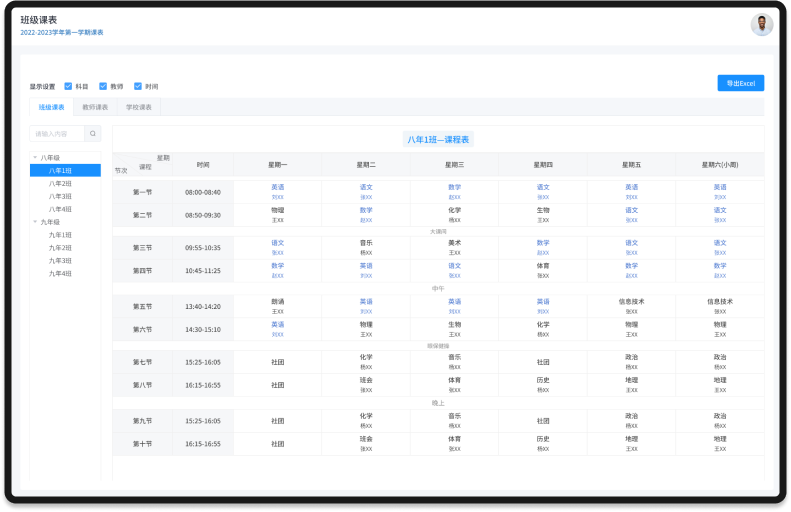The image size is (791, 512).
Task: Click 英语 link in Monday first period
Action: (277, 186)
